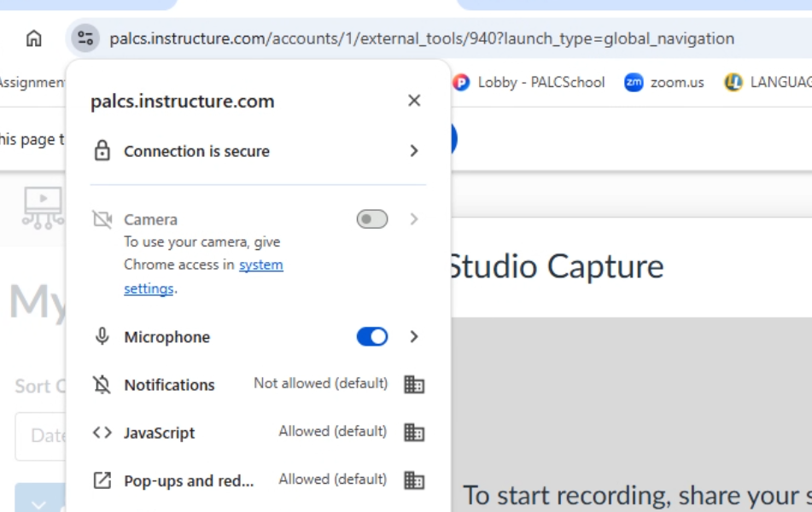
Task: Click the lock icon on Connection is secure
Action: click(x=104, y=151)
